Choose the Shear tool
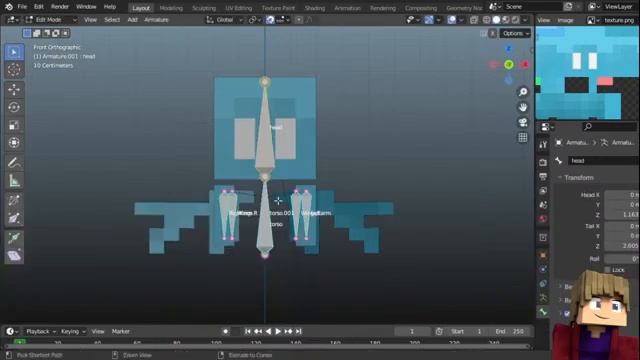This screenshot has width=640, height=360. [x=14, y=256]
